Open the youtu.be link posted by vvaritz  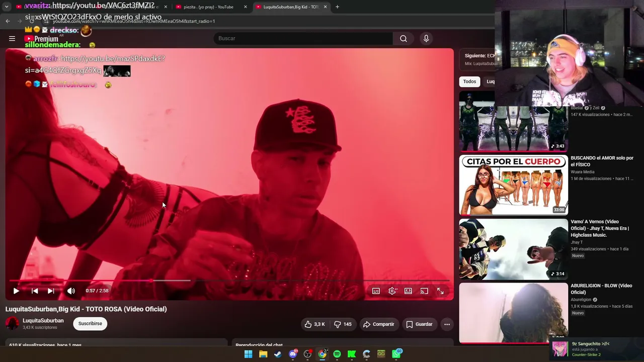(x=90, y=11)
